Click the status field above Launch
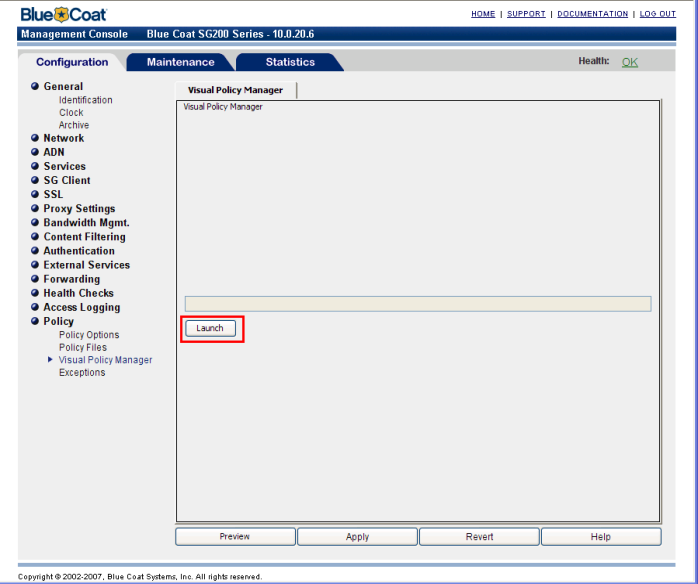 418,304
